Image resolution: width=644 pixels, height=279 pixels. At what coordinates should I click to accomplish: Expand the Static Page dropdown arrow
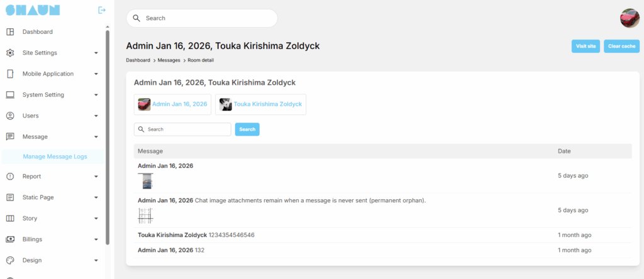96,198
